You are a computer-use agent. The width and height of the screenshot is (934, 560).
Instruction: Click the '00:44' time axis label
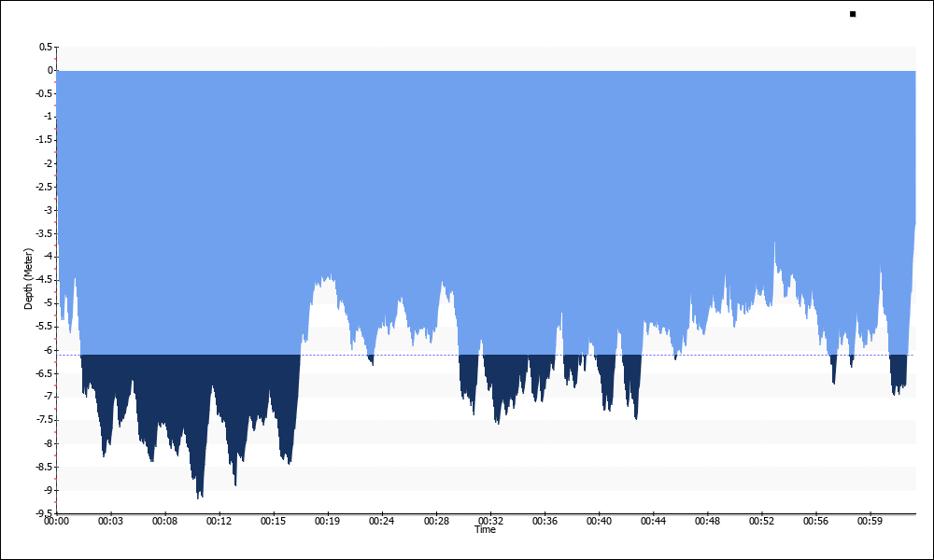(x=654, y=522)
